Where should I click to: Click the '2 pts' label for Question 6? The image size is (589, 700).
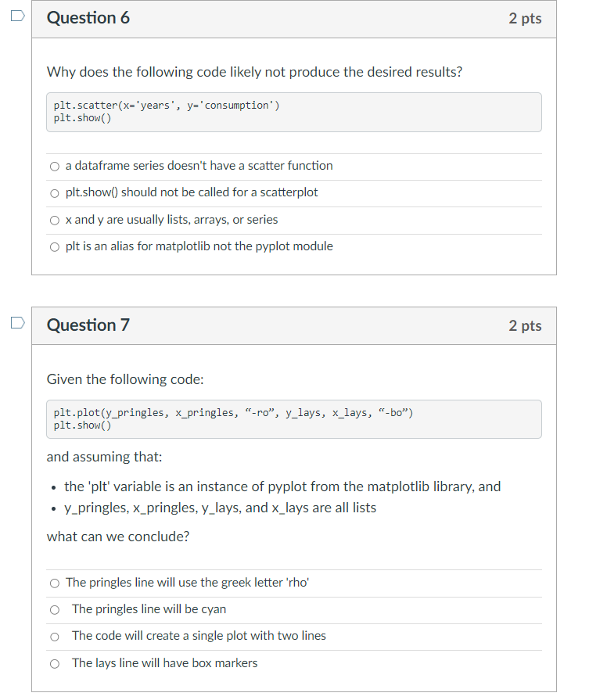coord(526,18)
